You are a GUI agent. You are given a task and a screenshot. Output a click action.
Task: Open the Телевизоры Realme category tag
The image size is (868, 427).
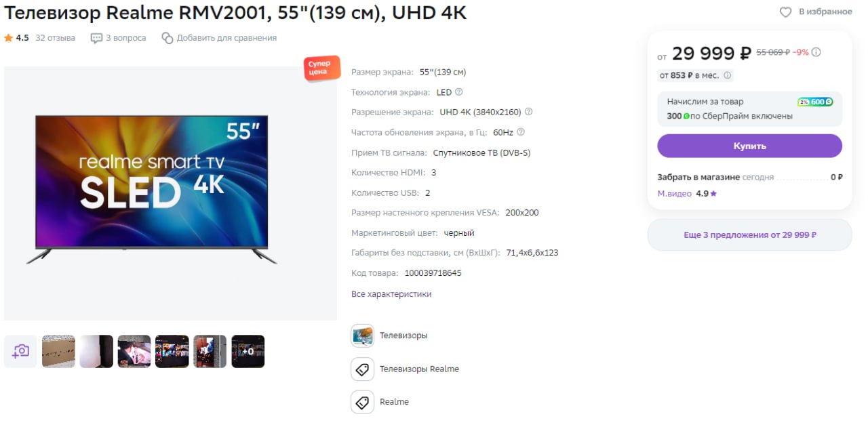coord(405,369)
